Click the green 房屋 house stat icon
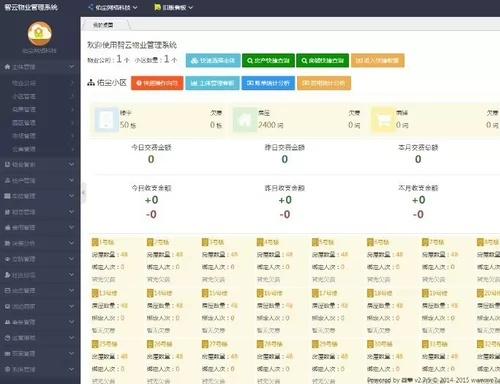Image resolution: width=500 pixels, height=384 pixels. [244, 120]
